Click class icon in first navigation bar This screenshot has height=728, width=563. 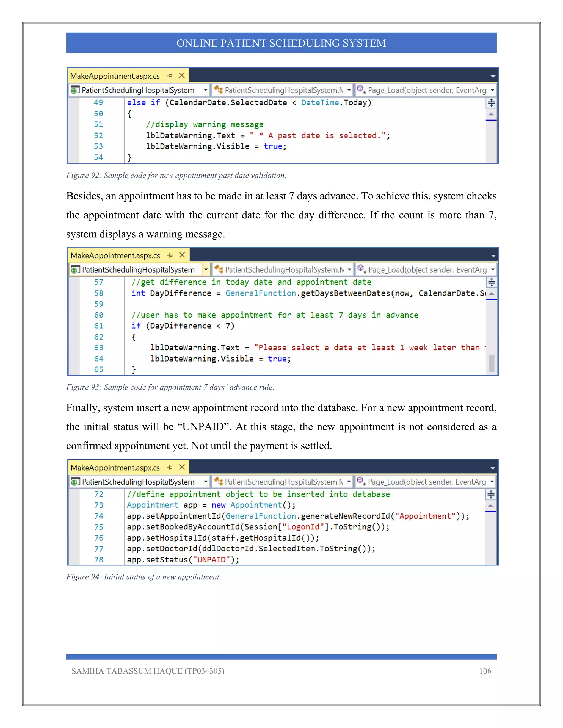[x=219, y=89]
